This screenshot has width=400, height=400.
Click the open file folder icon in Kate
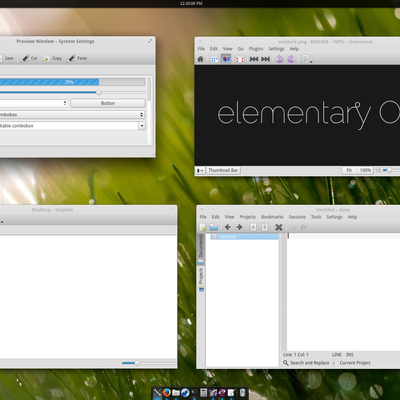(214, 227)
